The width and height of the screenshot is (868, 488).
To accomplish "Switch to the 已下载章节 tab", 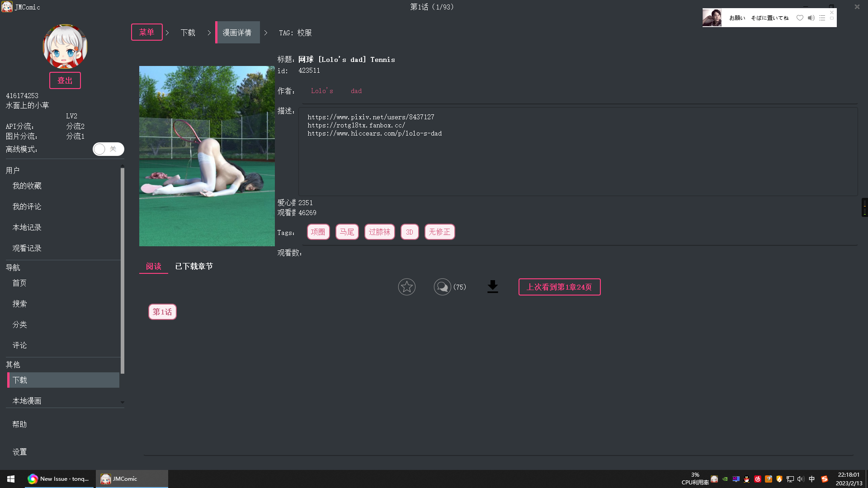I will pos(193,266).
